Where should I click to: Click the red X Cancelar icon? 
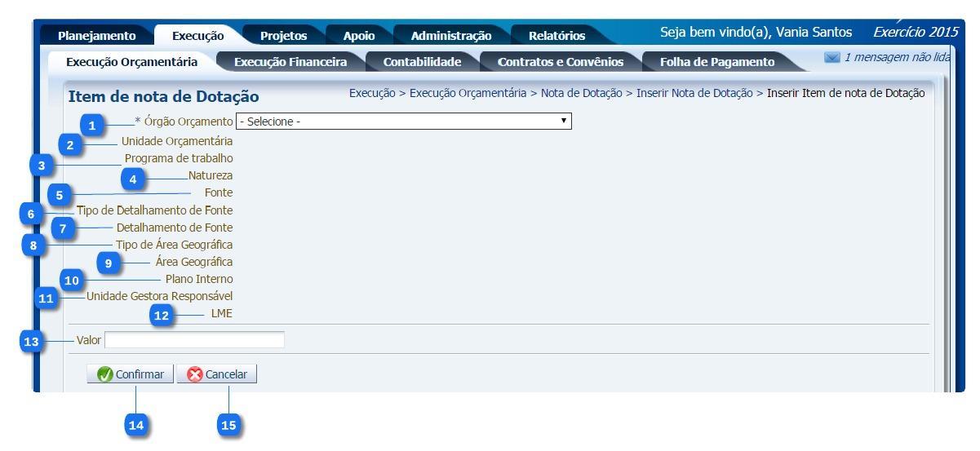pos(194,374)
